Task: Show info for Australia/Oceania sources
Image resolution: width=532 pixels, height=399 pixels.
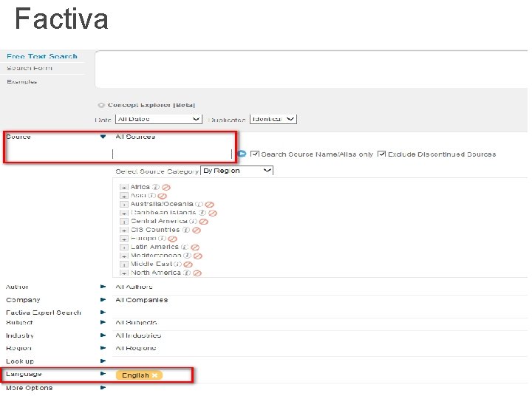Action: tap(199, 204)
